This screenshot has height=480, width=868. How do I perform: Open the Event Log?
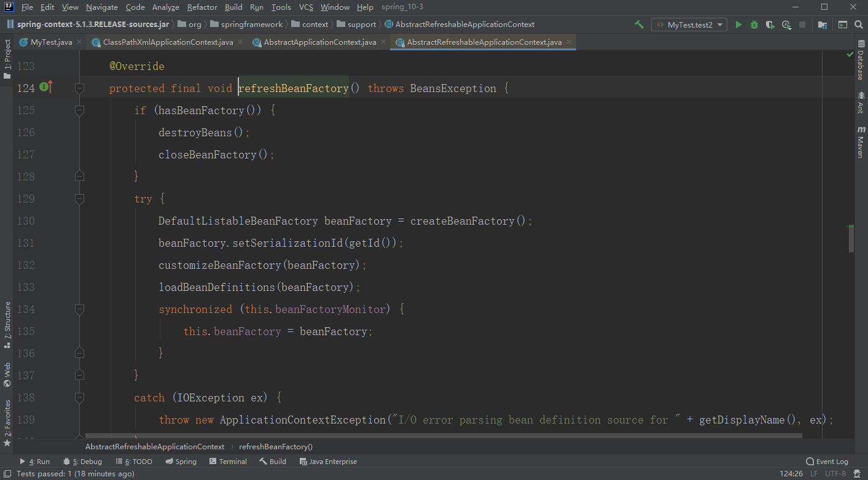(x=827, y=462)
